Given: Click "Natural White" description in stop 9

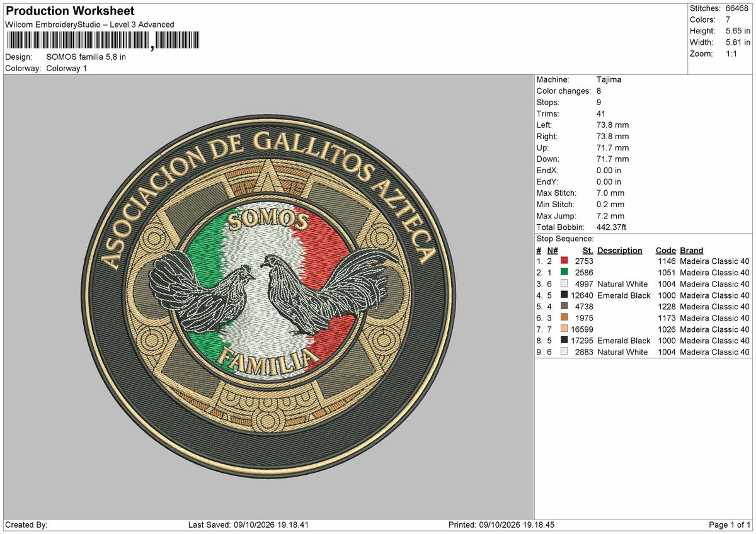Looking at the screenshot, I should 622,352.
